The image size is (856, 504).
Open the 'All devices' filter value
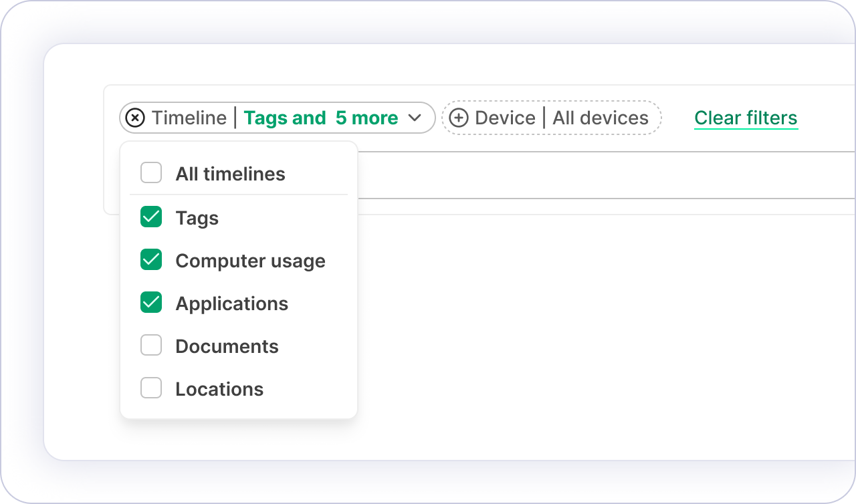click(x=600, y=118)
